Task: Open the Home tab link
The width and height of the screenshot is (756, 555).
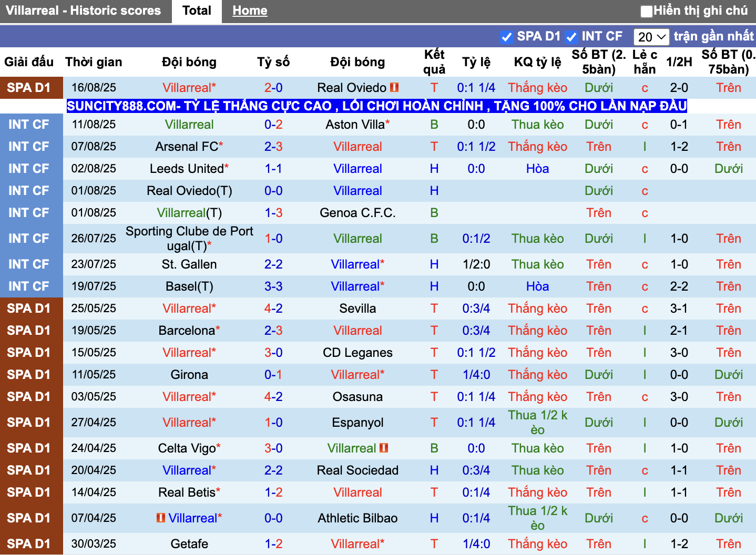Action: [x=250, y=11]
